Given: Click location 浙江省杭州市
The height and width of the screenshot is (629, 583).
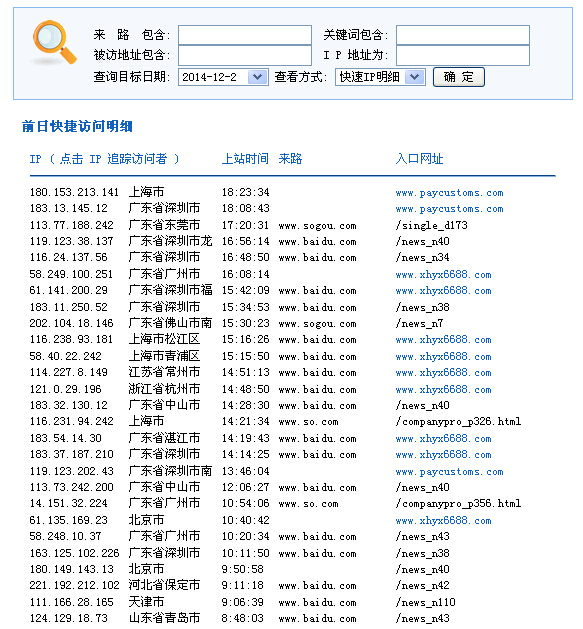Looking at the screenshot, I should coord(164,389).
